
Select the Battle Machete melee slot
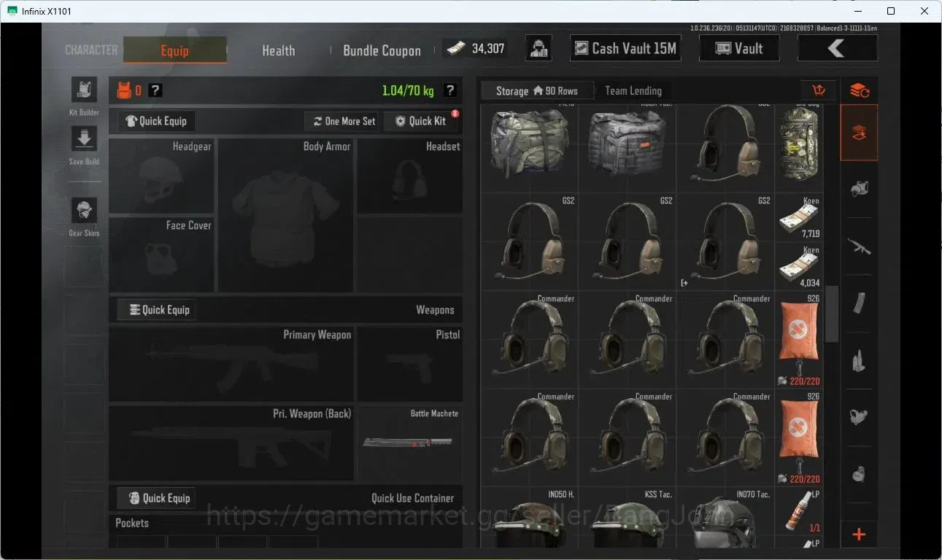click(x=409, y=443)
